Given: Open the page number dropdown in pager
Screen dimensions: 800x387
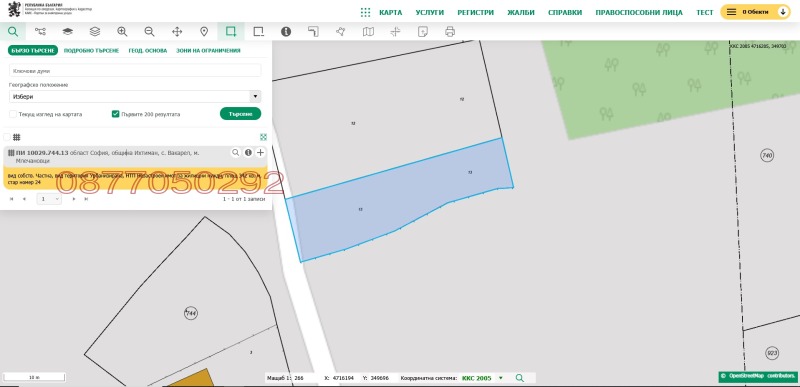Looking at the screenshot, I should (x=49, y=199).
